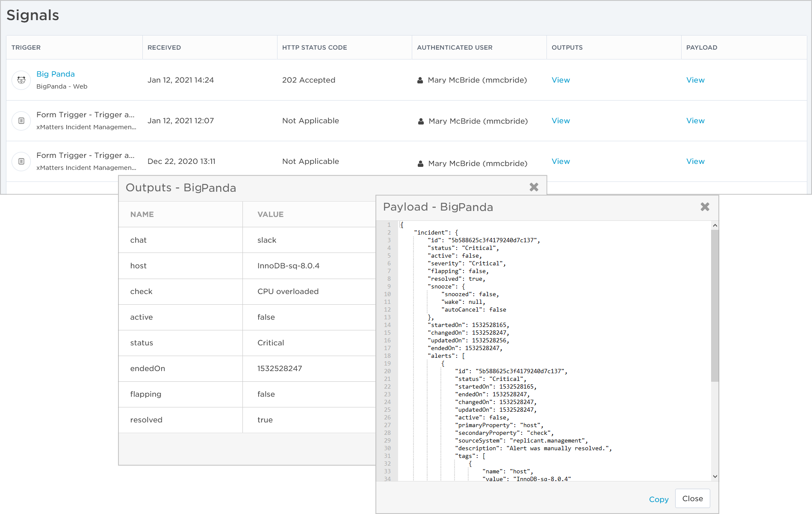Image resolution: width=812 pixels, height=514 pixels.
Task: View outputs for the Jan 12 12:07 signal
Action: pyautogui.click(x=561, y=121)
